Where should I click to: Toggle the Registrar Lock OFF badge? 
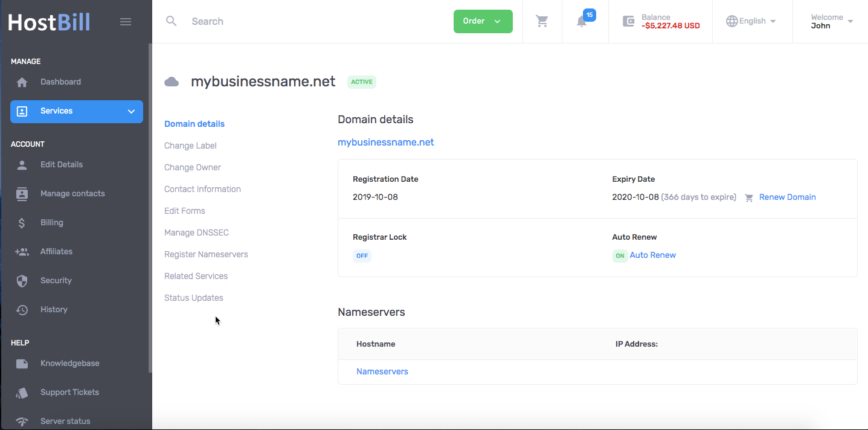362,255
